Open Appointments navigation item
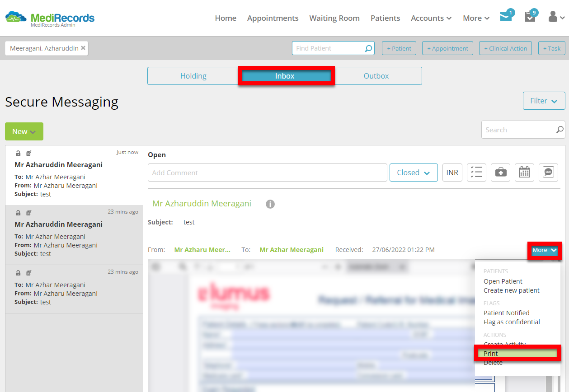This screenshot has width=569, height=392. 273,18
